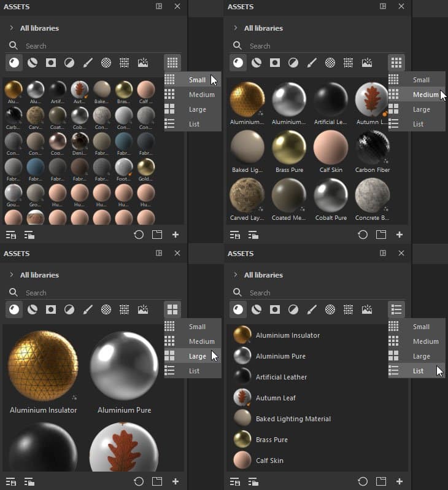Open large-grid view dropdown in bottom-left panel
The width and height of the screenshot is (448, 490).
(x=172, y=309)
